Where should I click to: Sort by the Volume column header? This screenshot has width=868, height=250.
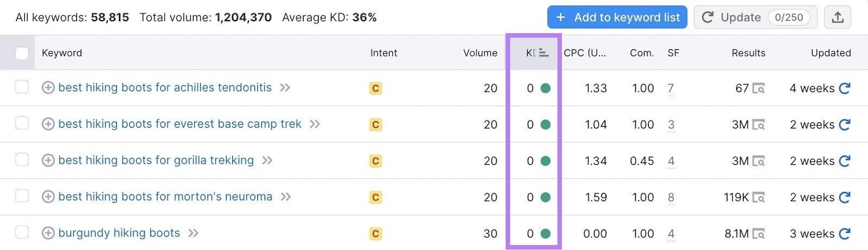[x=480, y=53]
